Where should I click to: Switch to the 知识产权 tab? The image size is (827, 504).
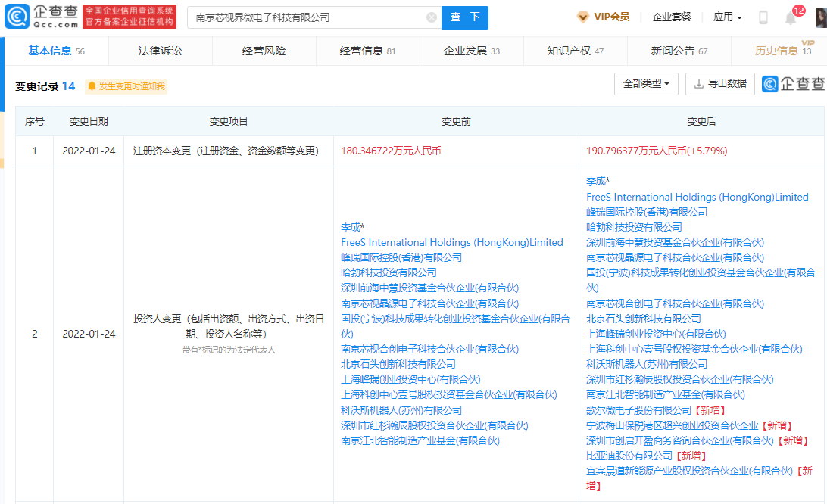(x=575, y=51)
